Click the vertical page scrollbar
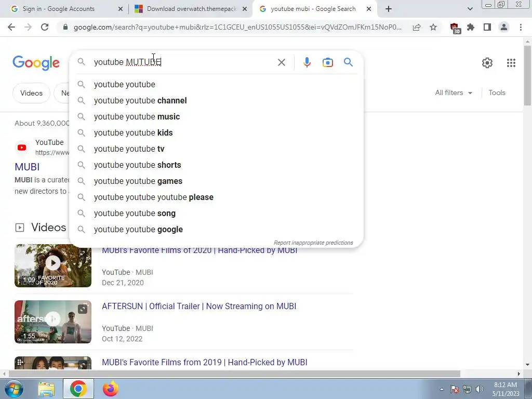 pos(527,75)
